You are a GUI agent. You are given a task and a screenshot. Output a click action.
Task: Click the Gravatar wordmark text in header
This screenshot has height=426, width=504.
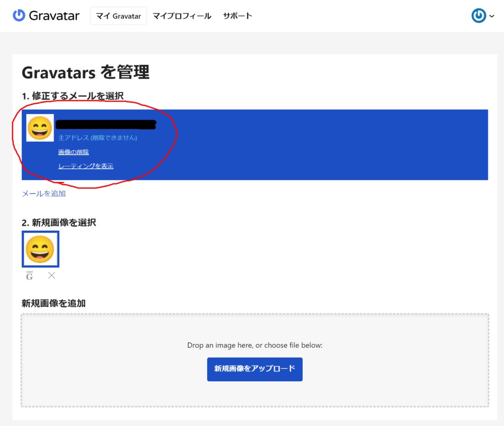pos(54,16)
